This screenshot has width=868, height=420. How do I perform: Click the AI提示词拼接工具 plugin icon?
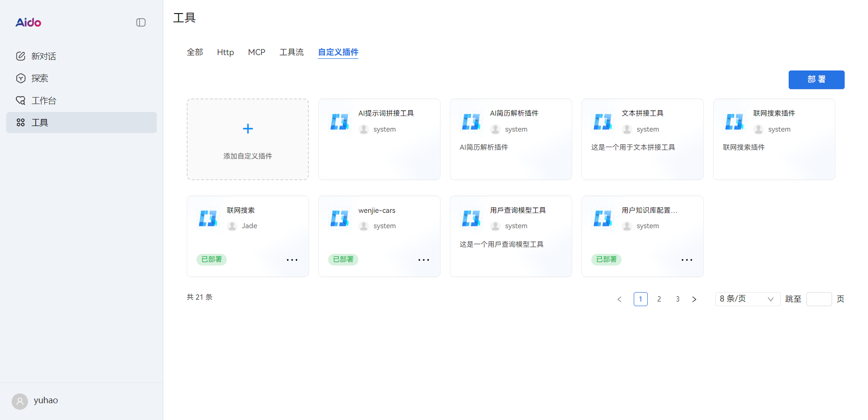339,121
